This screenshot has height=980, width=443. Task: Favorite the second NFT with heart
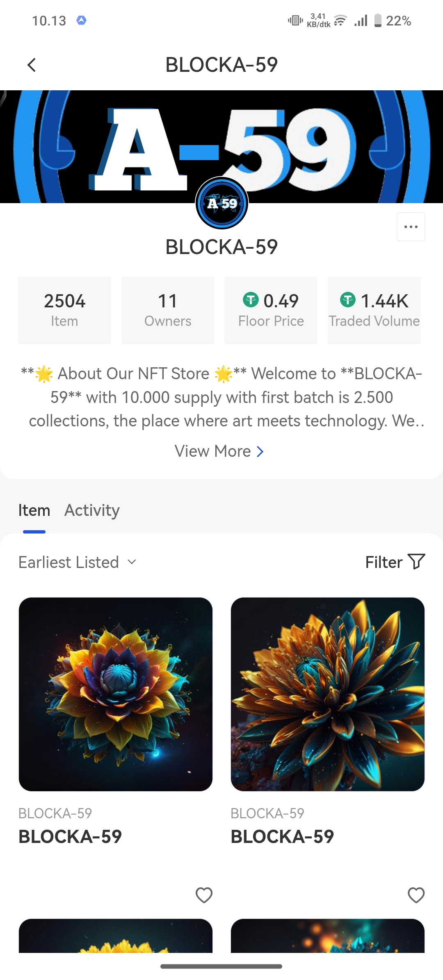click(x=416, y=895)
